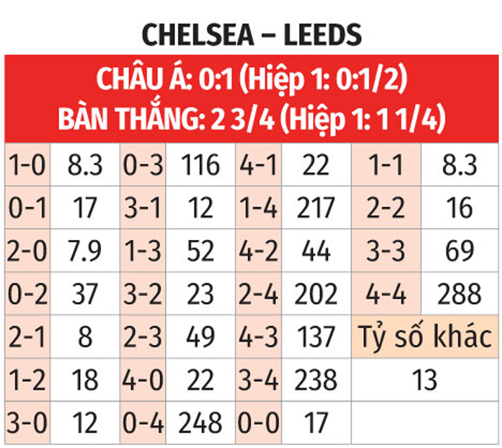Click the 202 odds for 2-4
This screenshot has width=502, height=448.
[x=315, y=294]
